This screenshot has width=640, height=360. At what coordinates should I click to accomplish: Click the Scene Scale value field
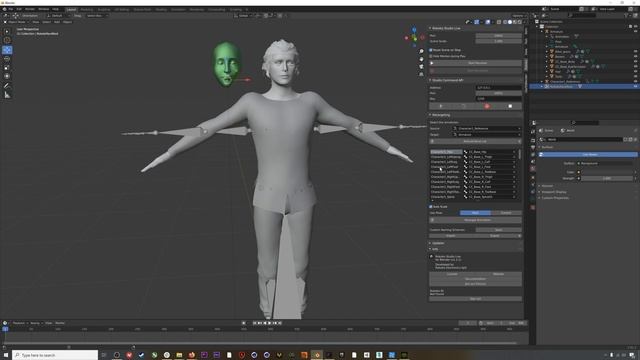[498, 41]
